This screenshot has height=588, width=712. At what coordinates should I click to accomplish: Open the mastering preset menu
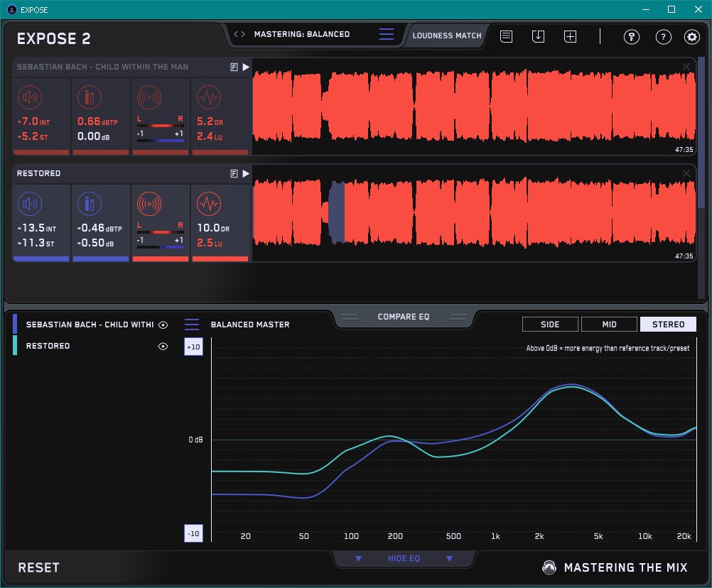(387, 34)
